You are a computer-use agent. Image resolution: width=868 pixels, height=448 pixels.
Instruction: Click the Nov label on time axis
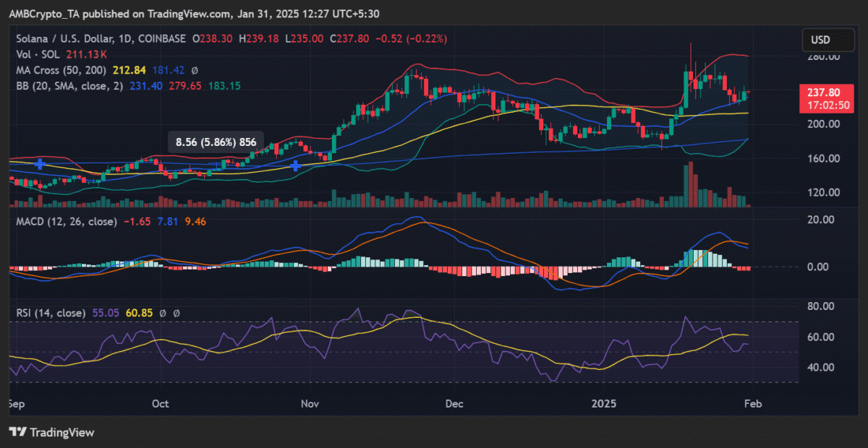pyautogui.click(x=310, y=402)
